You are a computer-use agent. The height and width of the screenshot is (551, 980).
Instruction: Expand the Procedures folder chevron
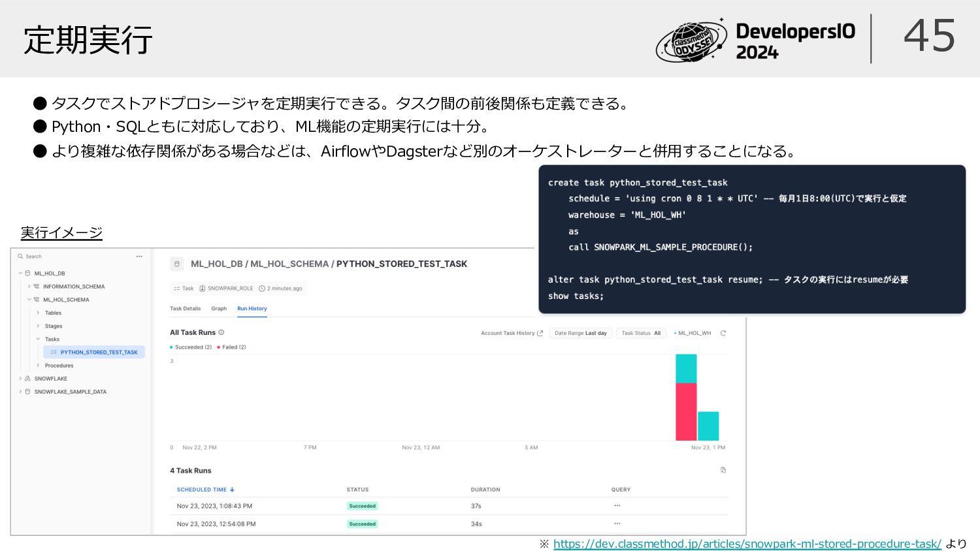(38, 366)
